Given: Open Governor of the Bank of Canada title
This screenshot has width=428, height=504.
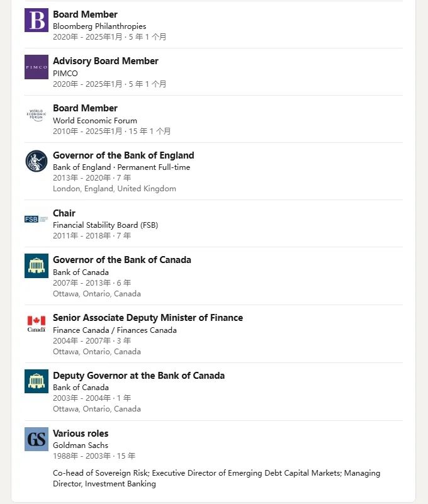Looking at the screenshot, I should (x=122, y=260).
